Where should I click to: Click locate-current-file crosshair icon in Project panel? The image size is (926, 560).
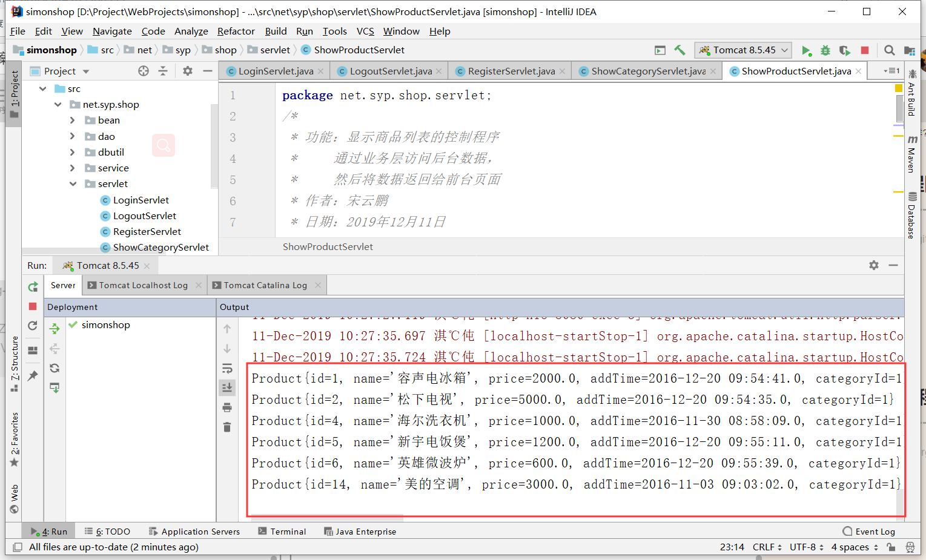144,71
